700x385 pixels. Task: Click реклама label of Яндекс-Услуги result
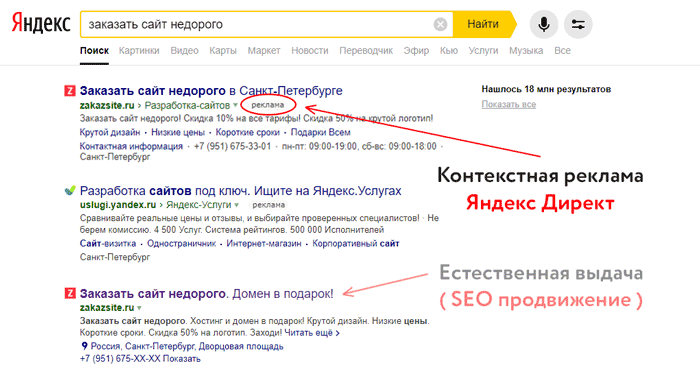coord(268,205)
